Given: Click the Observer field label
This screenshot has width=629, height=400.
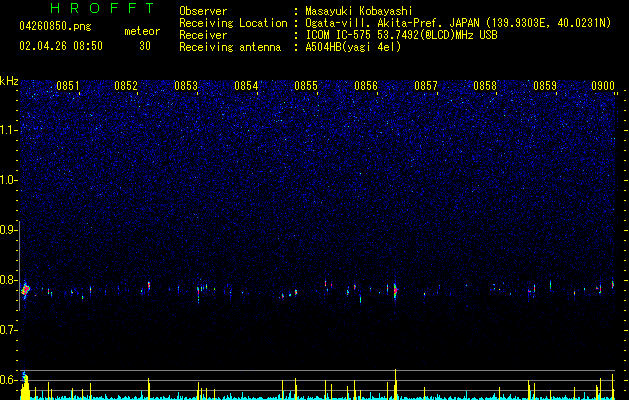Looking at the screenshot, I should (203, 11).
